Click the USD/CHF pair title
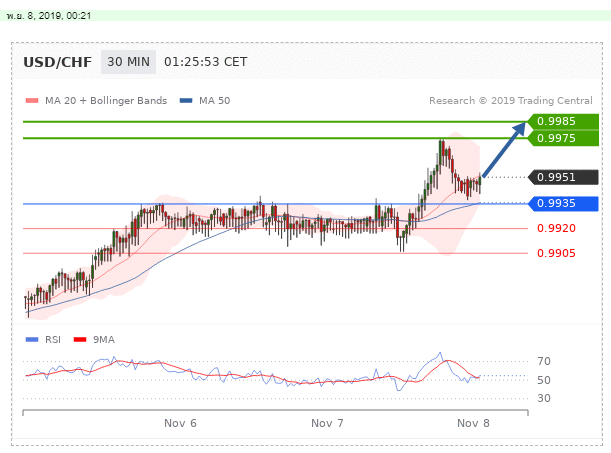The width and height of the screenshot is (611, 453). pos(57,62)
